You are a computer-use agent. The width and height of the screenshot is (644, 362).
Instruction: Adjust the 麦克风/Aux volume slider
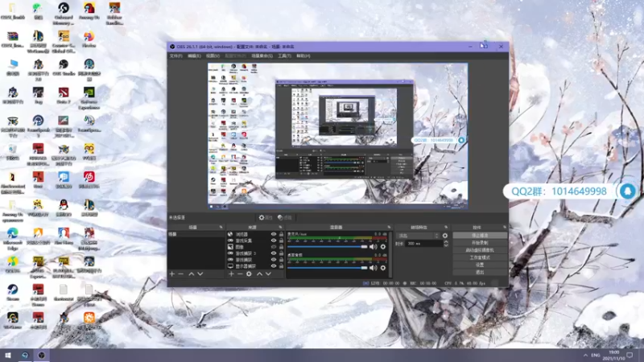coord(328,247)
